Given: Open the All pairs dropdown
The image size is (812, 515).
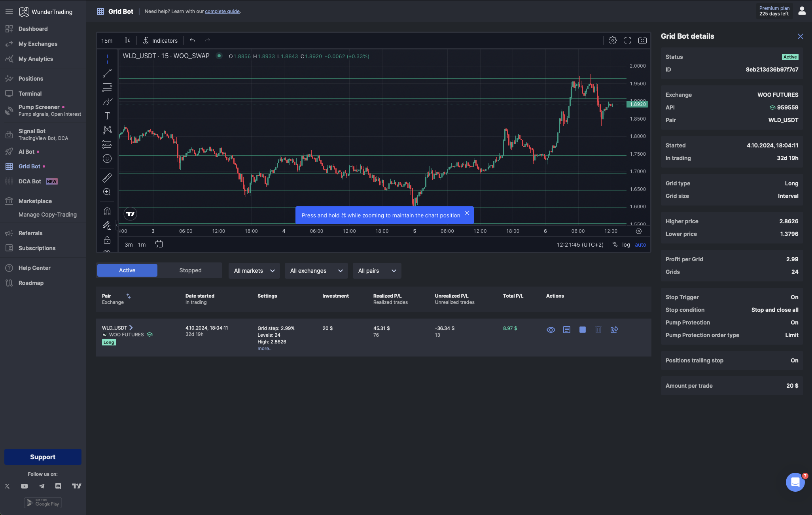Looking at the screenshot, I should 376,270.
